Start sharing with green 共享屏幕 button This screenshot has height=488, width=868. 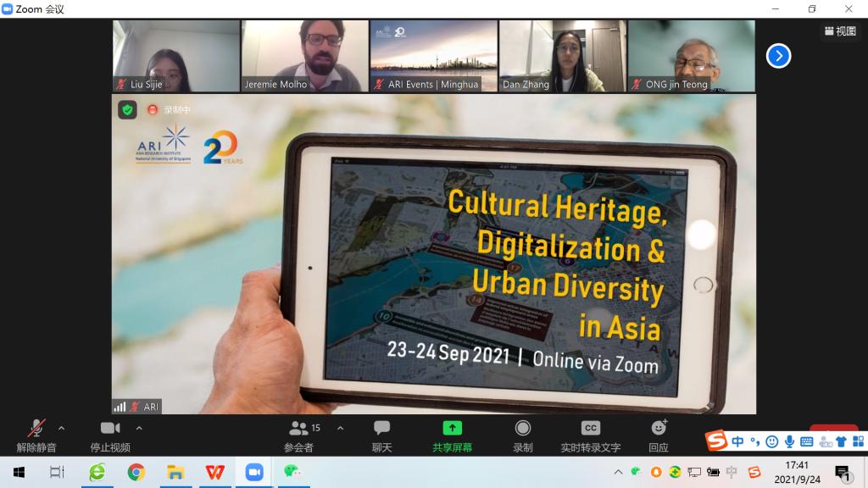(x=452, y=435)
